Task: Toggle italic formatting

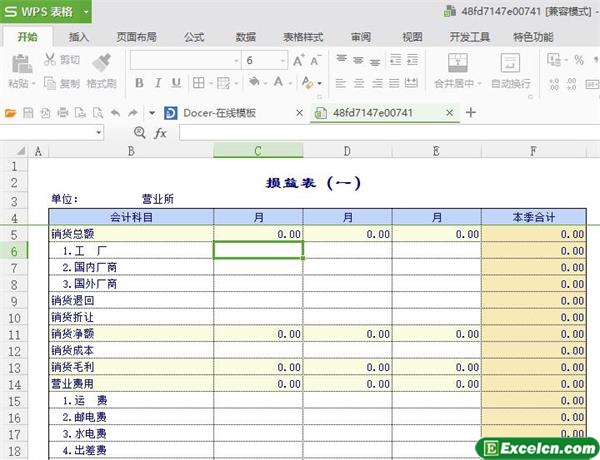Action: coord(158,83)
